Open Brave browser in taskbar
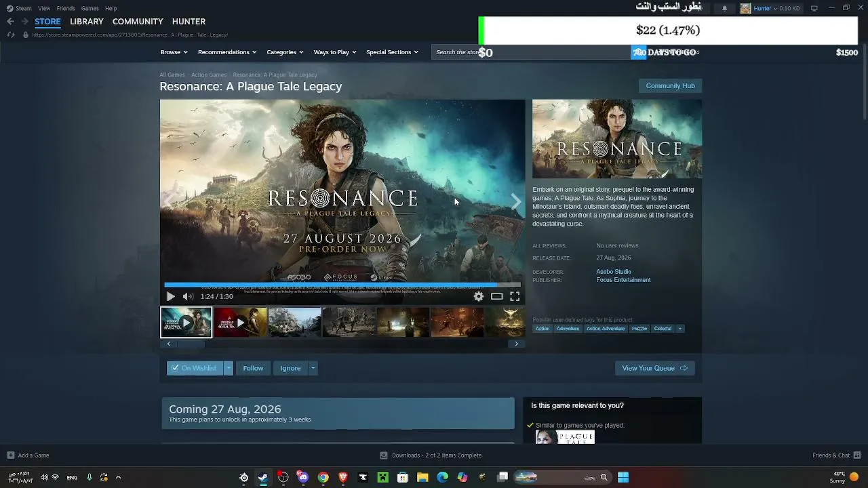This screenshot has width=868, height=488. tap(343, 477)
